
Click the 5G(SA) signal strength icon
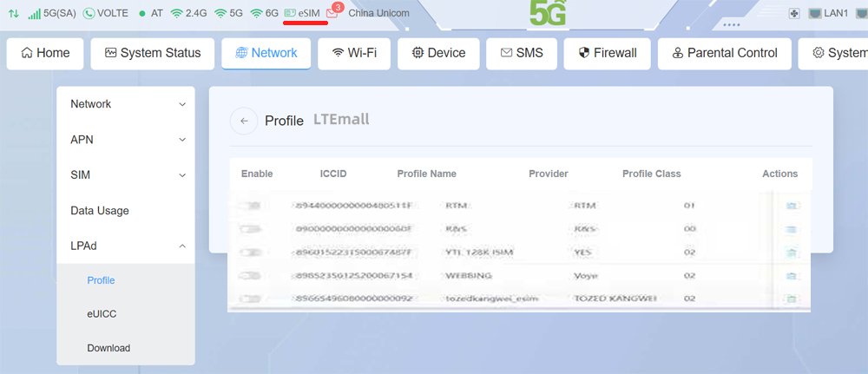tap(35, 13)
